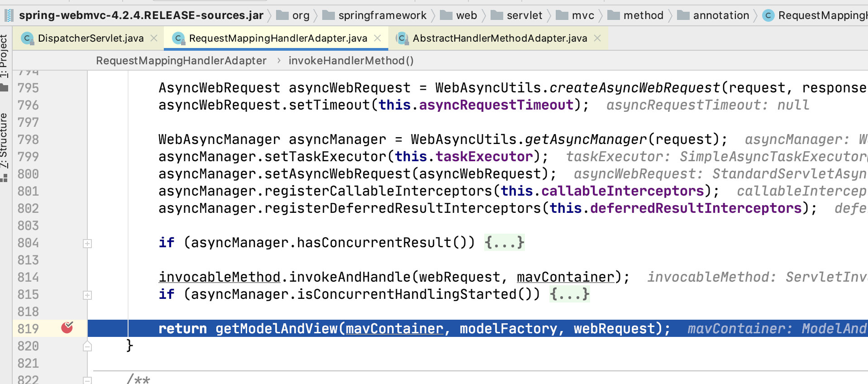Collapse method end marker on line 820
The width and height of the screenshot is (868, 384).
[x=87, y=346]
